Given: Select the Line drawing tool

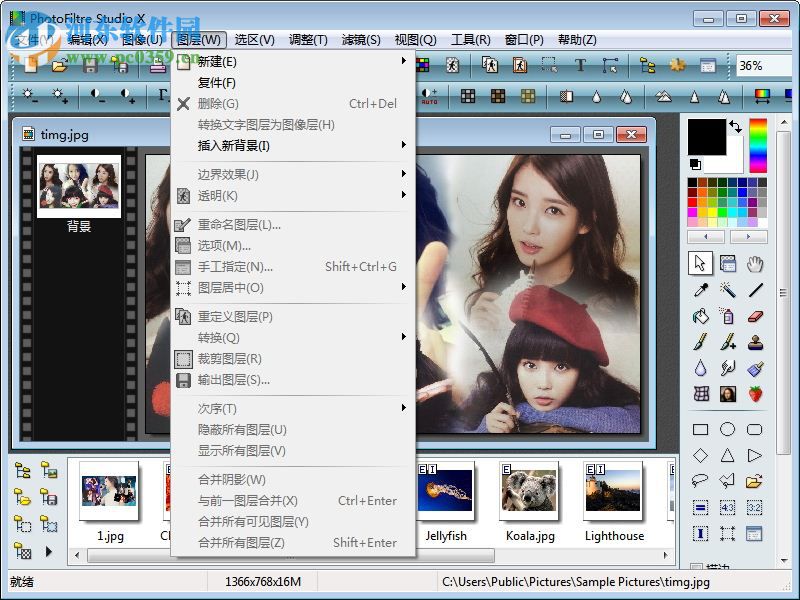Looking at the screenshot, I should [755, 290].
